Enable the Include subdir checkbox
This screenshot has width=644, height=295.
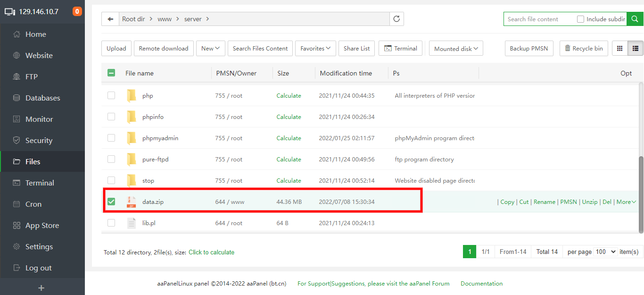(x=581, y=19)
